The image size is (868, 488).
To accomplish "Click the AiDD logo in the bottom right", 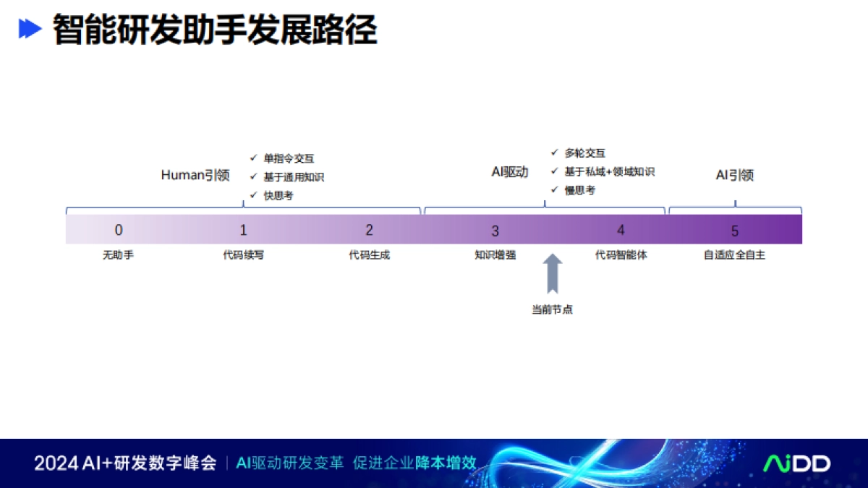I will 797,463.
